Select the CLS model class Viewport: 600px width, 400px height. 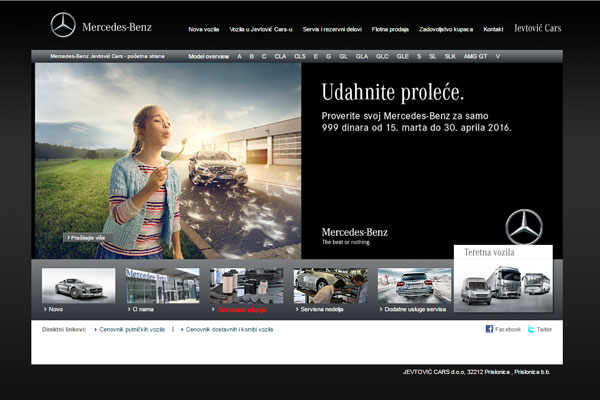pyautogui.click(x=300, y=57)
